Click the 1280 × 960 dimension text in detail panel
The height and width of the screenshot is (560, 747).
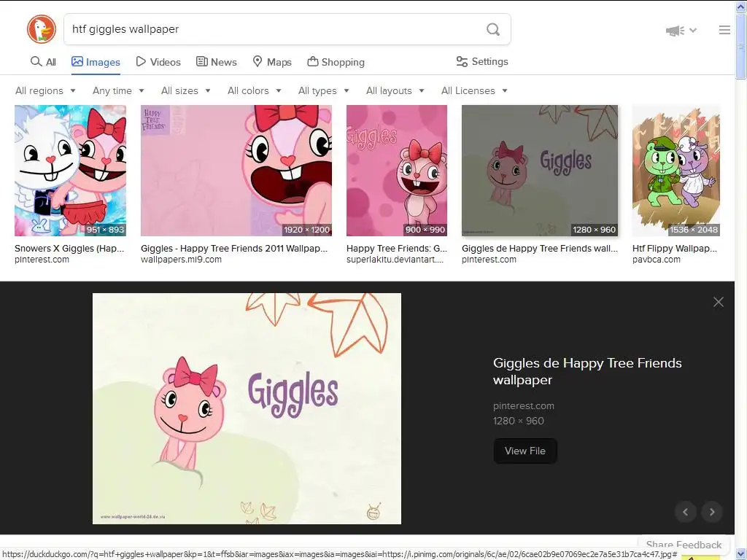coord(519,421)
